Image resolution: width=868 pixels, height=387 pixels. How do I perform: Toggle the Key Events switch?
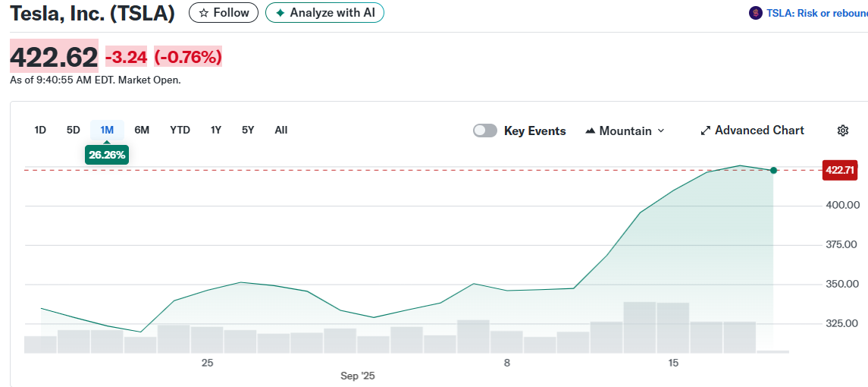[485, 131]
